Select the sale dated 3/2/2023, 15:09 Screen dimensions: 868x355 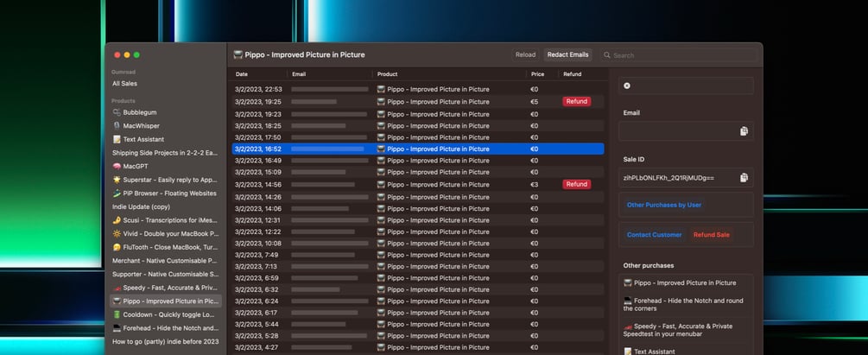click(418, 172)
